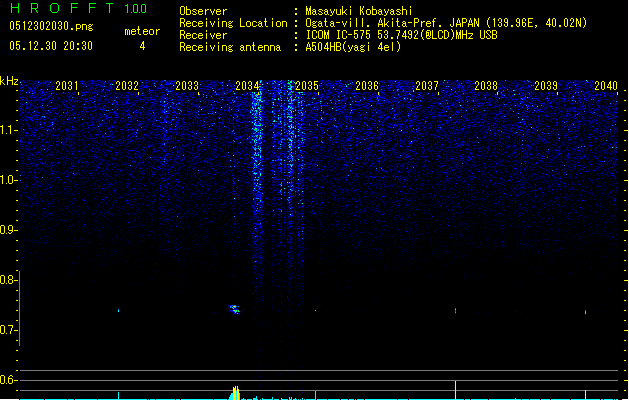Click time marker 2039
The height and width of the screenshot is (400, 629).
coord(546,85)
